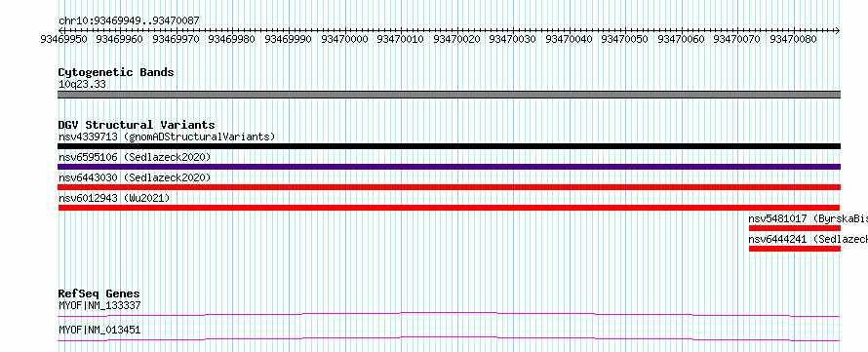Click the gray 10q23.33 cytogenetic band bar
The image size is (868, 352).
[x=449, y=95]
